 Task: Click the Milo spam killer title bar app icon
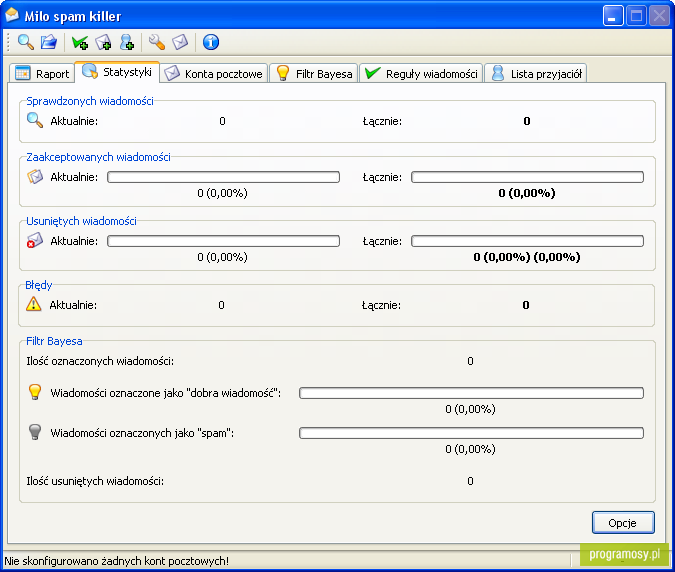[x=12, y=15]
